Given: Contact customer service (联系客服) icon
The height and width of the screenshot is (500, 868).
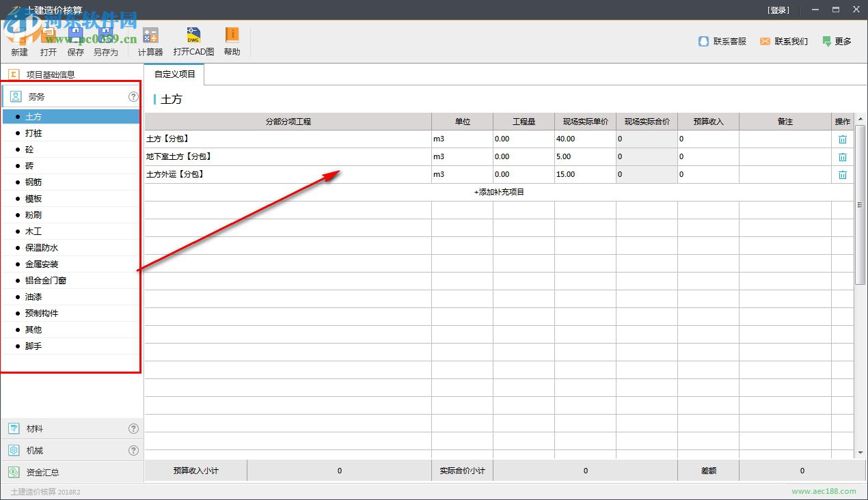Looking at the screenshot, I should (x=703, y=42).
